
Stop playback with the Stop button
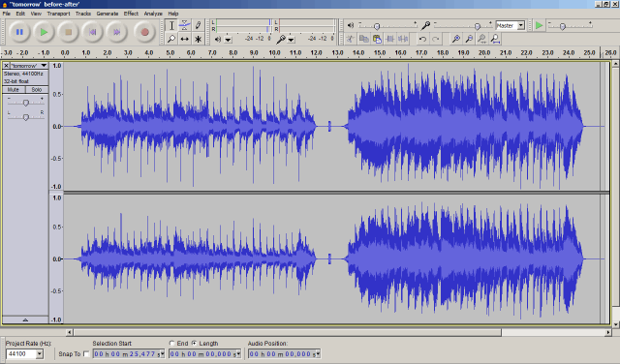[69, 32]
